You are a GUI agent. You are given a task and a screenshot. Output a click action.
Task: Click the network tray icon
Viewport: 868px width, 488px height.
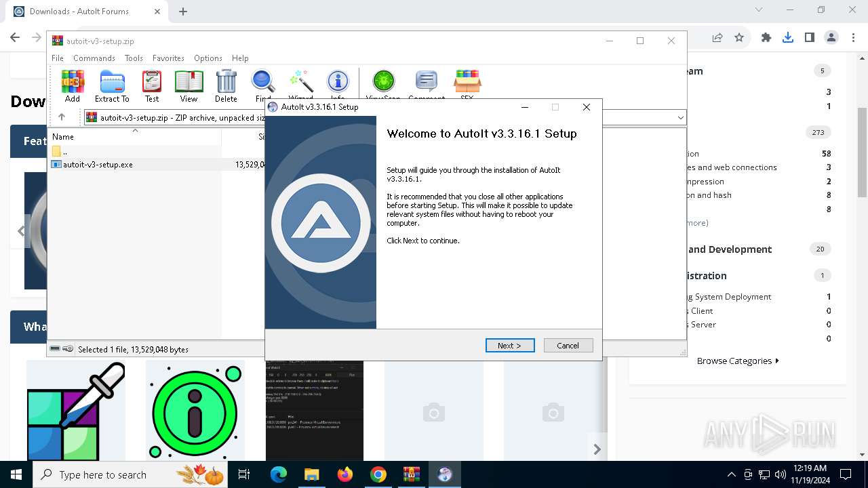(x=764, y=474)
